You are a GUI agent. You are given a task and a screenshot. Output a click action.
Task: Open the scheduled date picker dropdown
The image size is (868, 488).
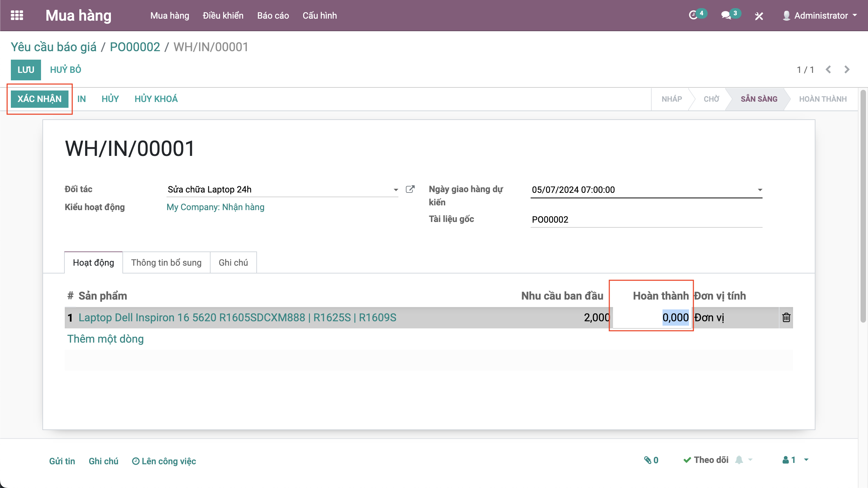(x=760, y=190)
